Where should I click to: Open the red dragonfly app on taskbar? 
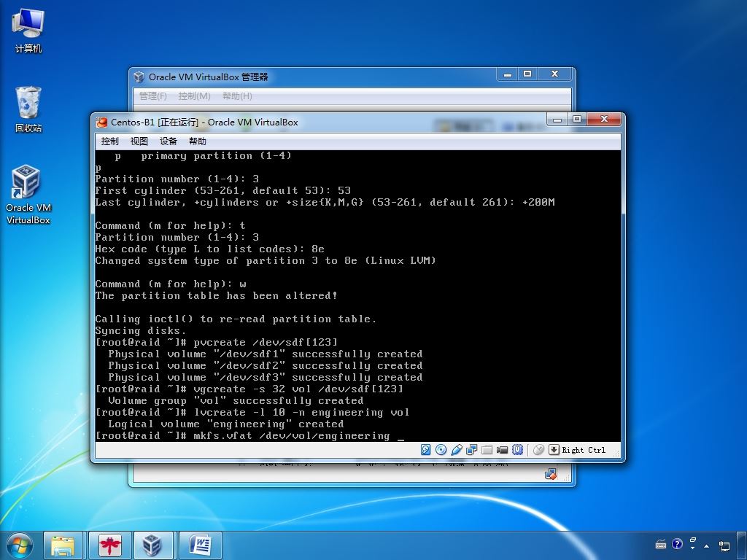point(110,545)
